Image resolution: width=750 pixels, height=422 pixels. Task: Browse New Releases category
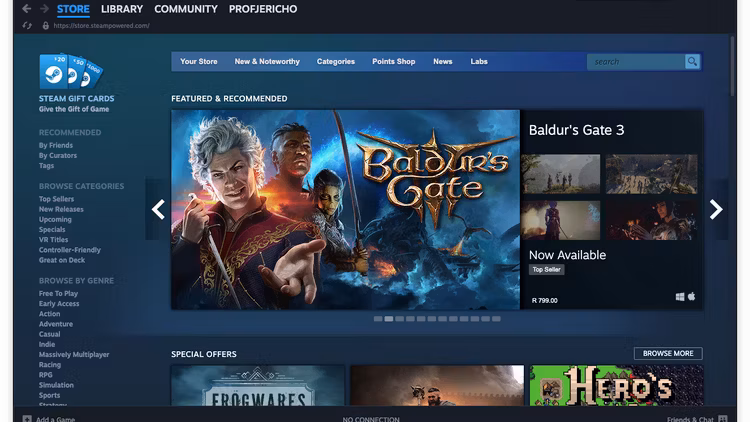coord(61,209)
